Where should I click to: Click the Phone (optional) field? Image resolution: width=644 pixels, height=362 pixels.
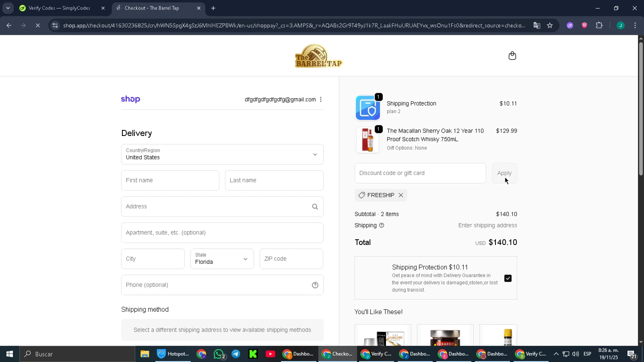(x=222, y=285)
